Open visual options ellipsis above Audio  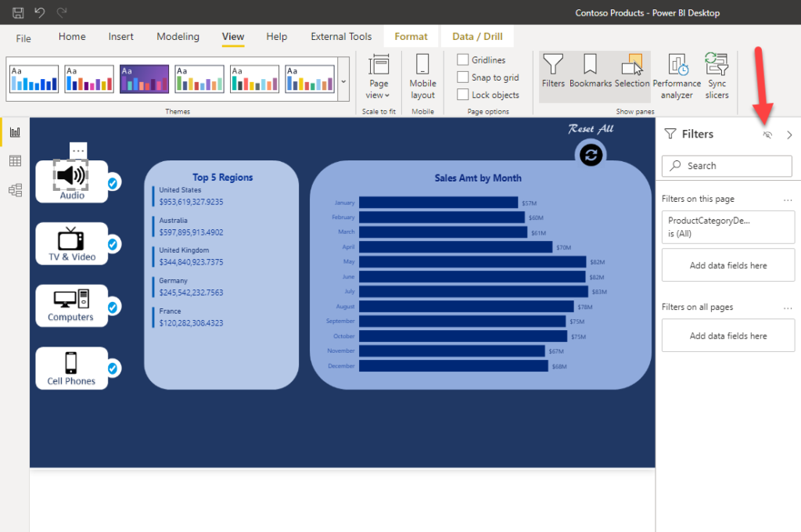coord(78,151)
